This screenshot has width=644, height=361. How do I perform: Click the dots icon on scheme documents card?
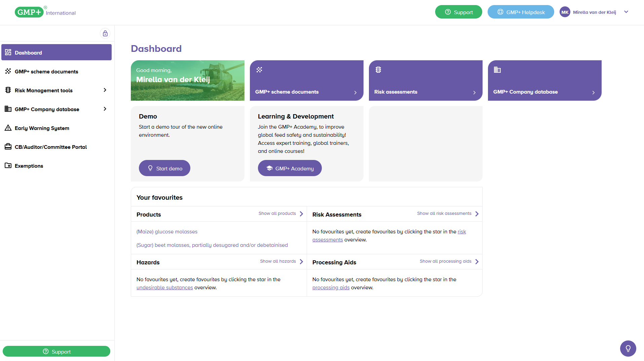click(259, 70)
